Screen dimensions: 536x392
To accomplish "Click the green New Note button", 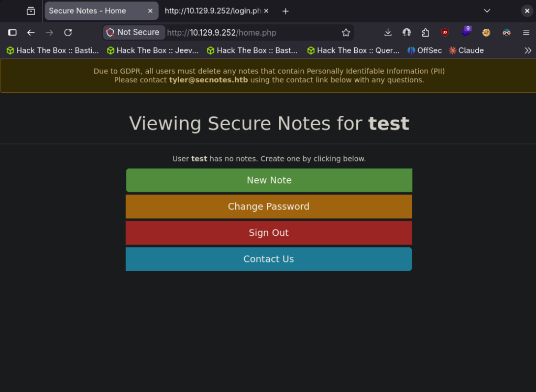I will (269, 180).
